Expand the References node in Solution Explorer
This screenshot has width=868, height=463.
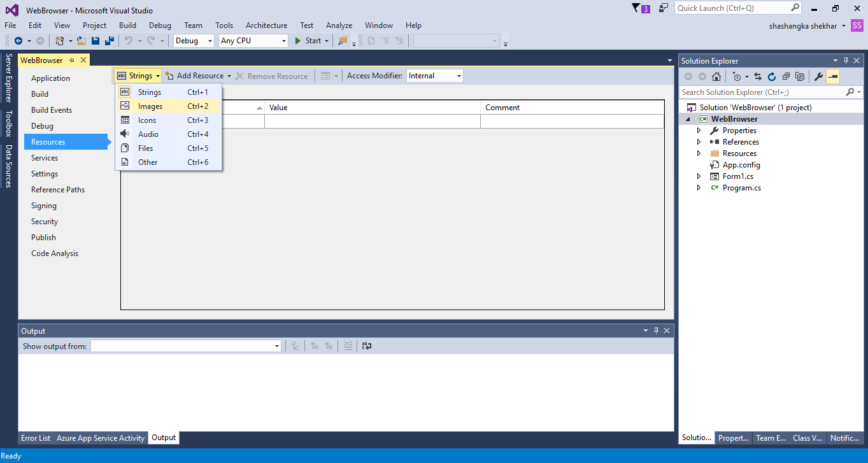pyautogui.click(x=699, y=142)
